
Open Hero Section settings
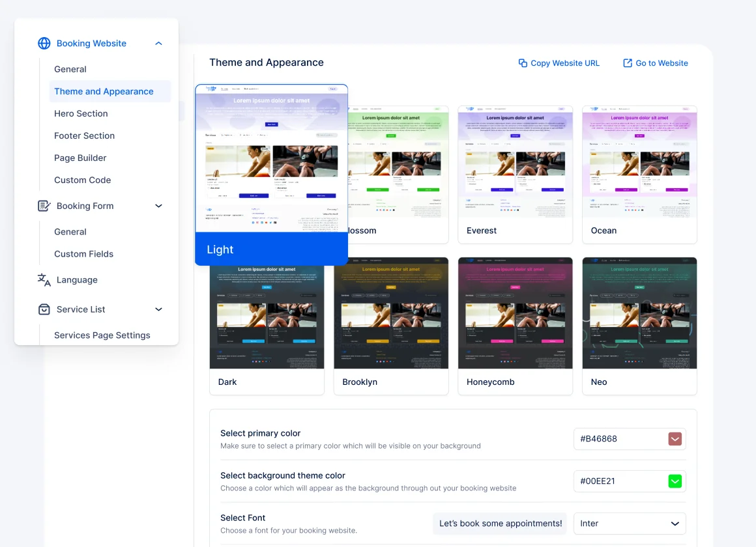pyautogui.click(x=81, y=114)
